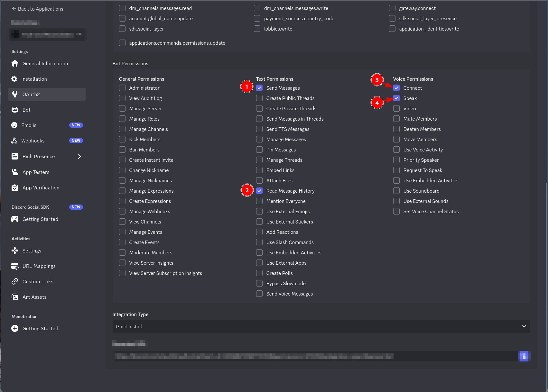
Task: Click the URL Mappings icon
Action: [x=15, y=266]
